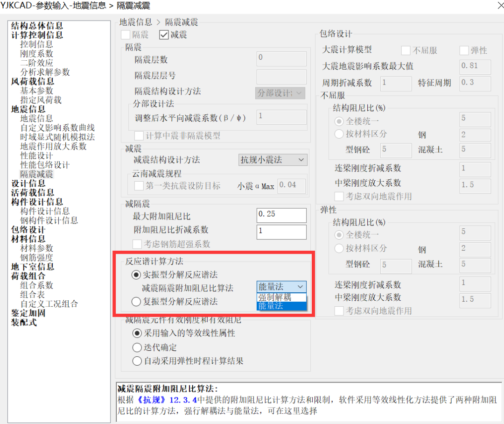This screenshot has height=424, width=504.
Task: Close the YJKCAD parameter dialog
Action: pyautogui.click(x=500, y=5)
